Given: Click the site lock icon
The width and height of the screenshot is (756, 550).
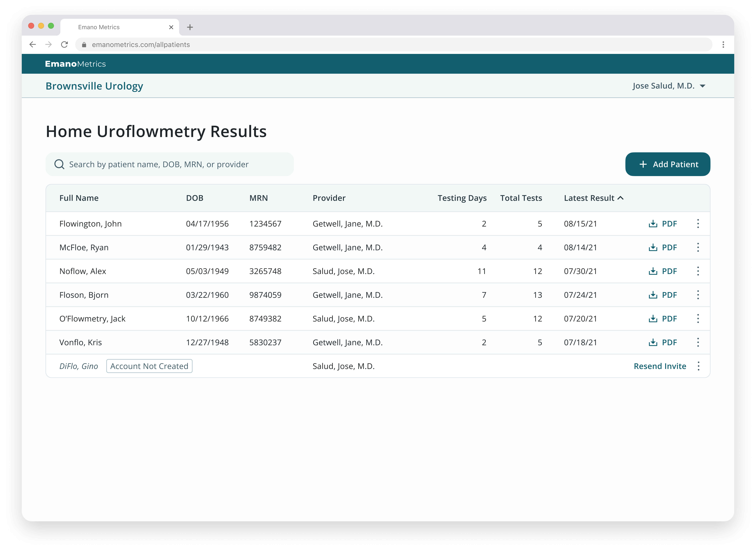Looking at the screenshot, I should pyautogui.click(x=84, y=45).
